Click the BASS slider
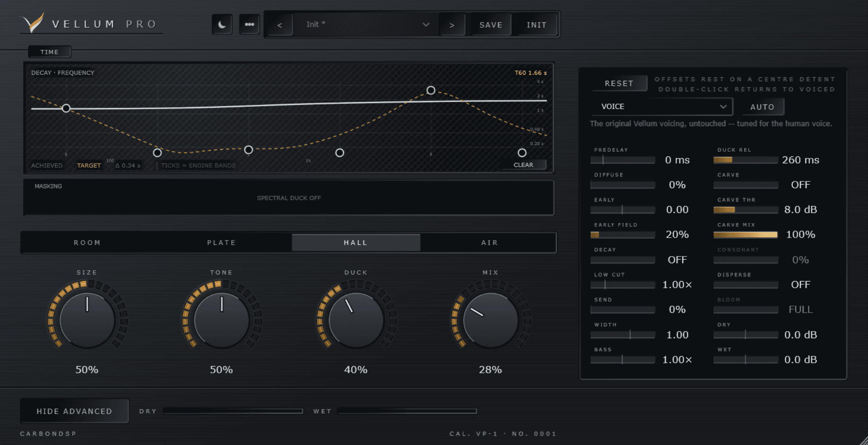The image size is (868, 445). click(623, 360)
